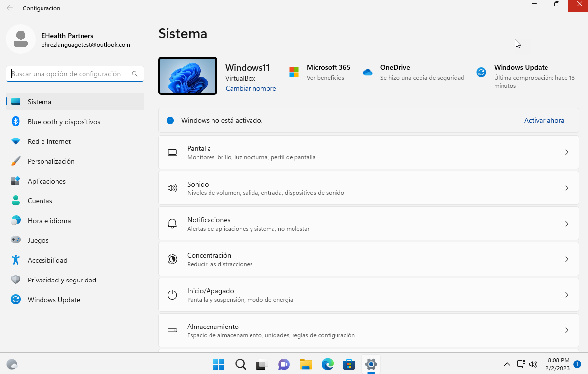This screenshot has height=374, width=588.
Task: Open Sonido settings
Action: tap(368, 188)
